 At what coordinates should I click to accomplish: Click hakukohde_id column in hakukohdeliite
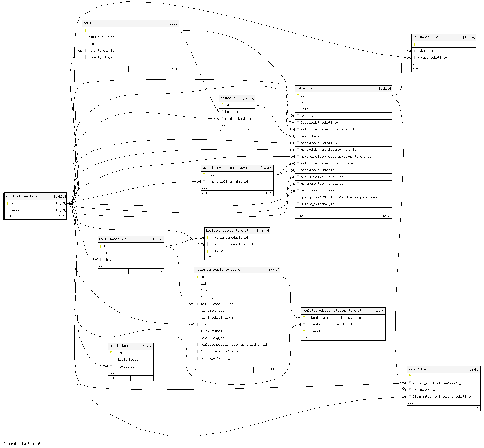pyautogui.click(x=443, y=51)
